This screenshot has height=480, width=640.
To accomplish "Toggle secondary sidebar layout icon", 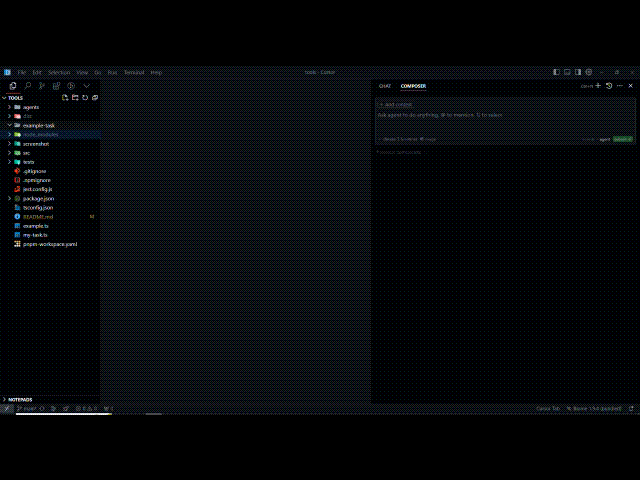I will 578,72.
